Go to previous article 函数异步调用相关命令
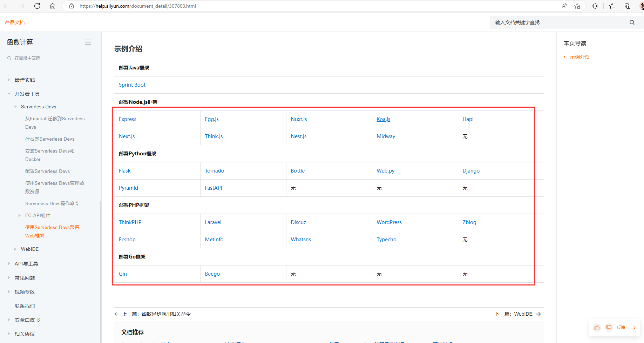 [x=153, y=314]
